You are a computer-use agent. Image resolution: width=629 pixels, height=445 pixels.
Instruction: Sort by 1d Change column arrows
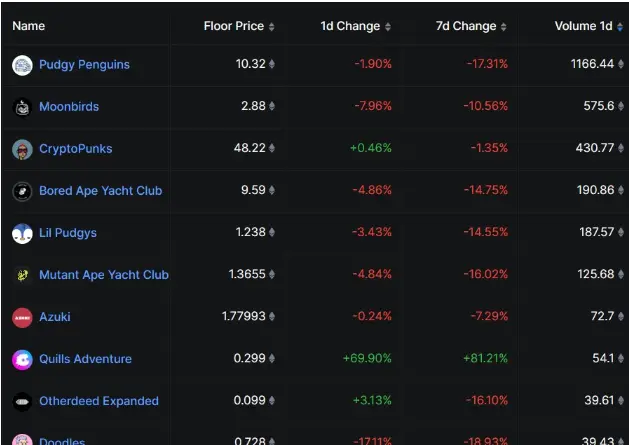388,27
